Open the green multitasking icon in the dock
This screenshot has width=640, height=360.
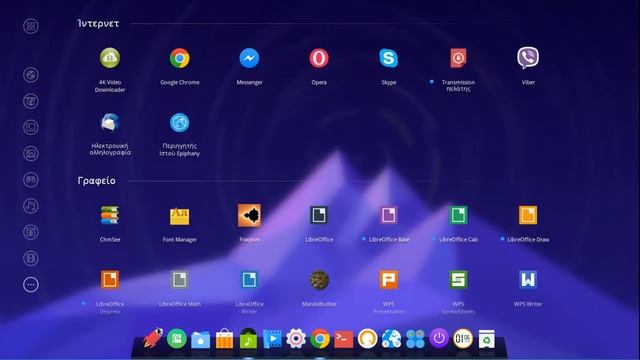click(x=177, y=338)
